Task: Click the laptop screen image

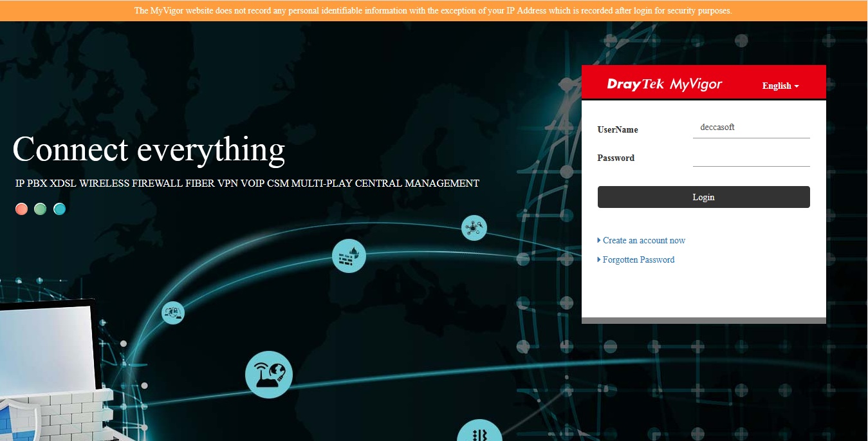Action: coord(45,341)
